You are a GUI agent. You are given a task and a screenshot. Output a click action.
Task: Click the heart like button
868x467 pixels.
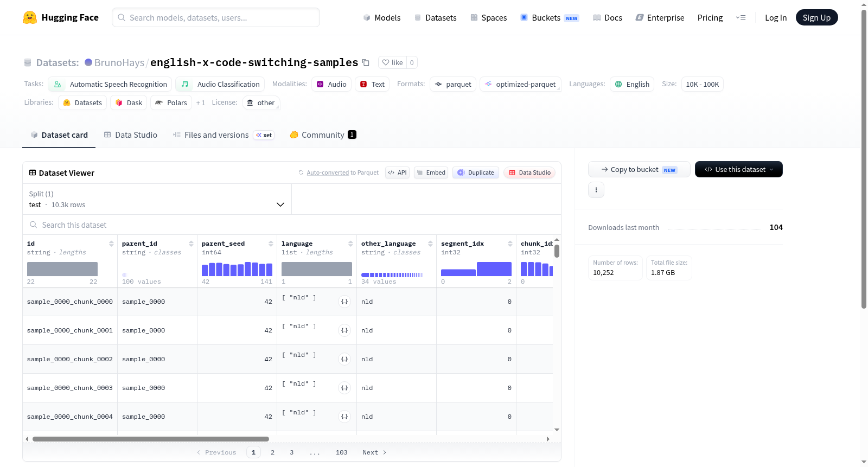392,62
